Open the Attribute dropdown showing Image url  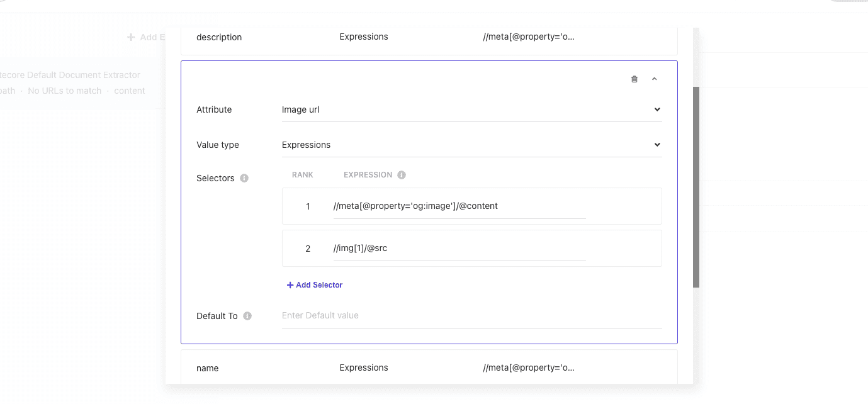tap(471, 109)
